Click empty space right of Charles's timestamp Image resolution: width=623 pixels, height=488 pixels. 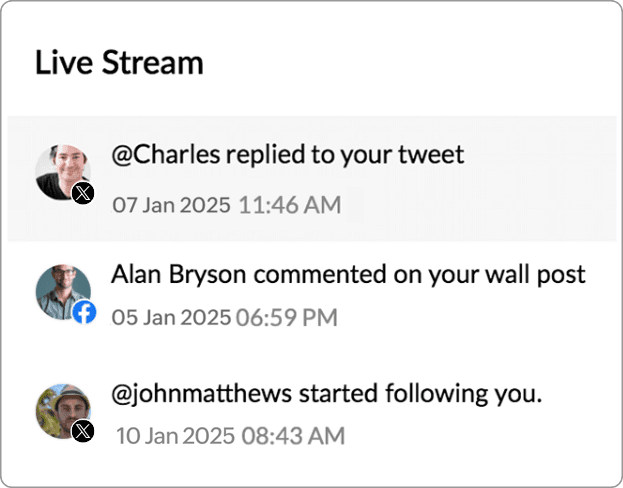(480, 206)
